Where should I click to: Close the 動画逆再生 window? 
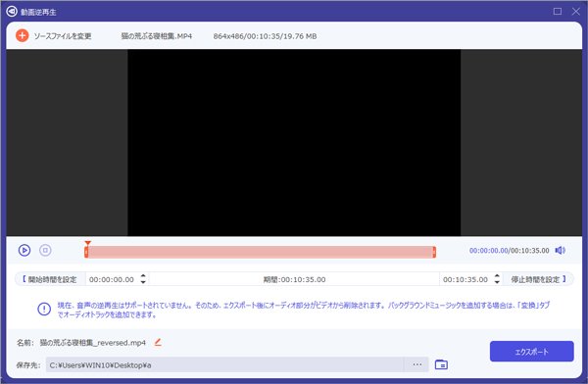point(576,11)
